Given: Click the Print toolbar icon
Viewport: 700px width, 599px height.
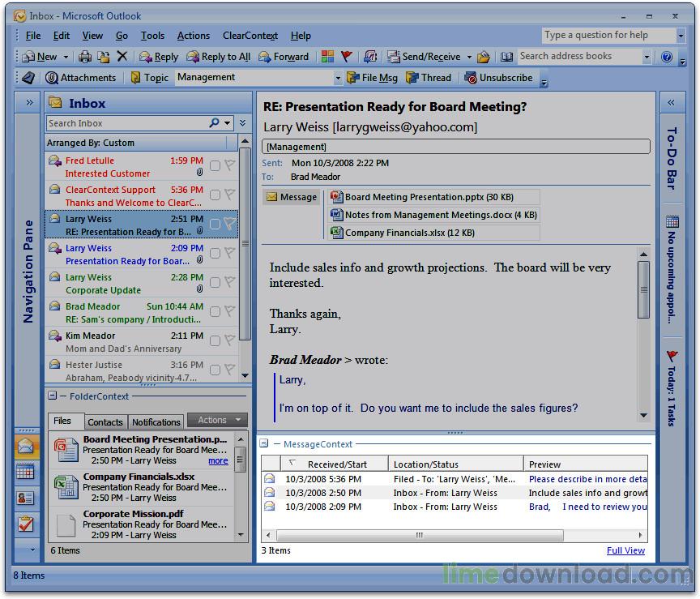Looking at the screenshot, I should point(85,57).
